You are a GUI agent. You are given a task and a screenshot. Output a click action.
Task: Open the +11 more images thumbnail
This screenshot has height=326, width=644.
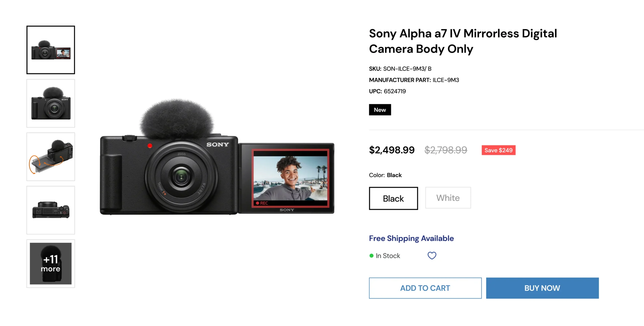[51, 263]
